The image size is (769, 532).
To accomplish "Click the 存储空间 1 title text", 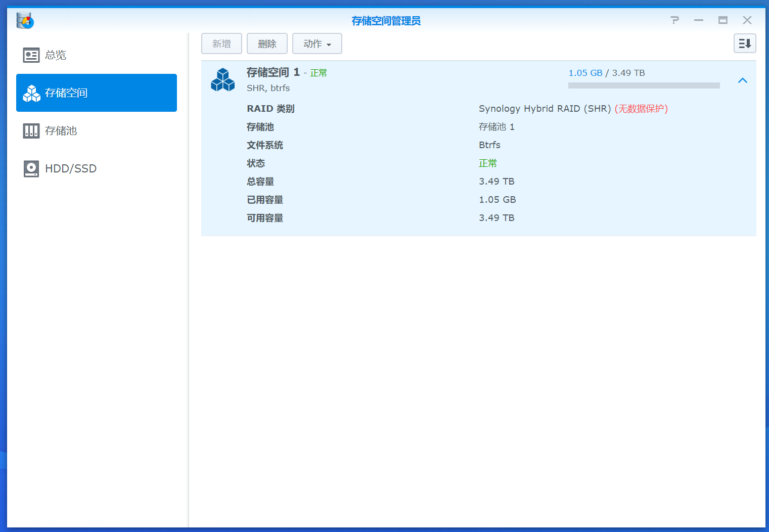I will point(273,72).
